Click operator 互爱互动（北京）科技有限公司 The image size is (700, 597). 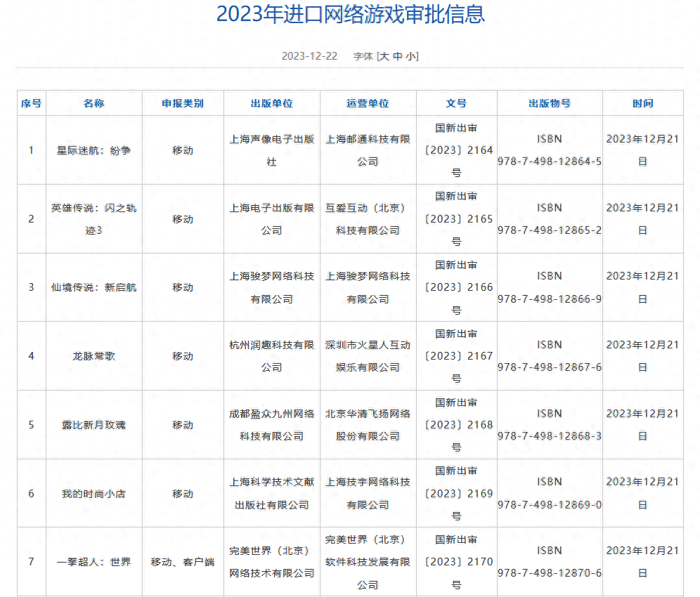[368, 219]
